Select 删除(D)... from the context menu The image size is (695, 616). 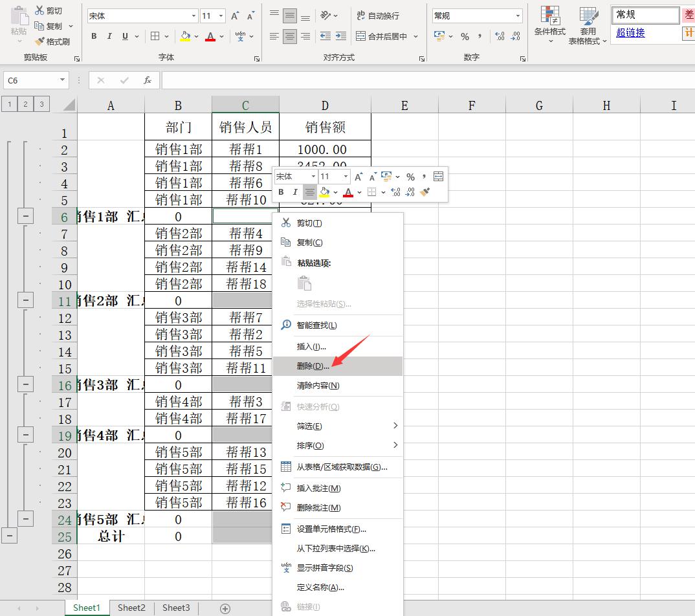313,366
